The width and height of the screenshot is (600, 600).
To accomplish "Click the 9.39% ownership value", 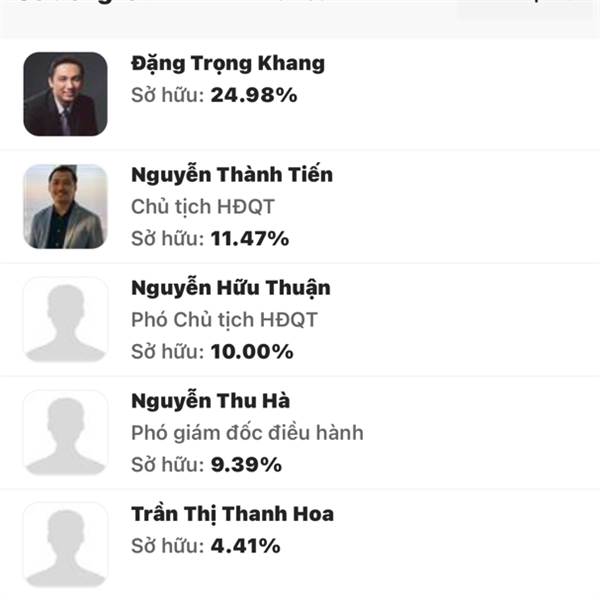I will click(246, 465).
